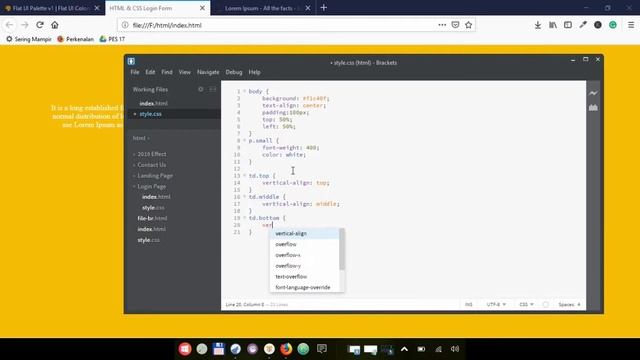The height and width of the screenshot is (360, 640).
Task: Open the Extension Manager in Brackets
Action: click(593, 108)
